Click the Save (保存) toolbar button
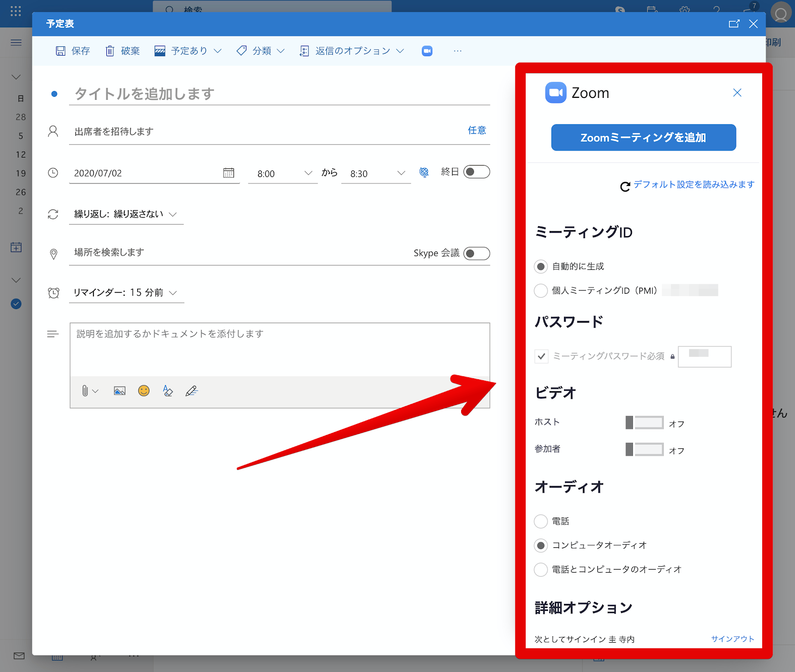 pos(73,51)
